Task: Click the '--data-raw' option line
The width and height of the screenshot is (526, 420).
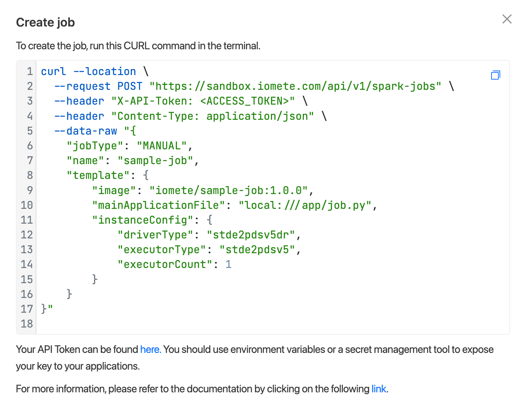Action: coord(95,131)
